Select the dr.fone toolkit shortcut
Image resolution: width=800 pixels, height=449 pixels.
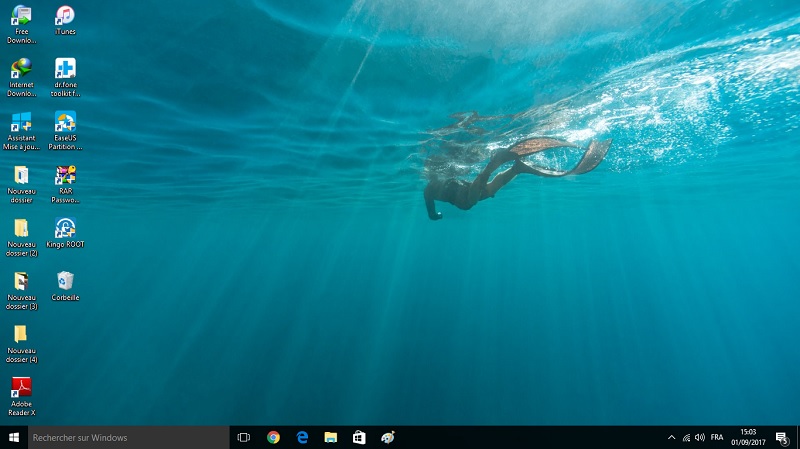(x=65, y=78)
